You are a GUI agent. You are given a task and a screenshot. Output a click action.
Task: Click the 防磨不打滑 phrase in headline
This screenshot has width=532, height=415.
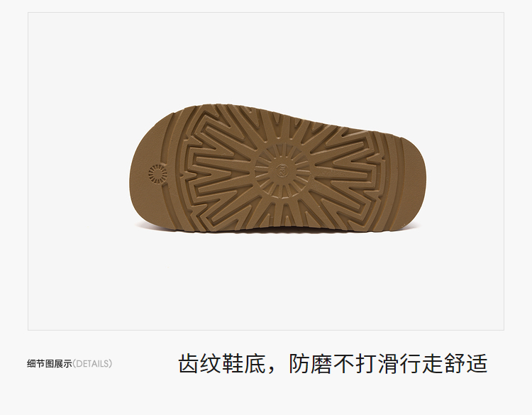tap(343, 364)
